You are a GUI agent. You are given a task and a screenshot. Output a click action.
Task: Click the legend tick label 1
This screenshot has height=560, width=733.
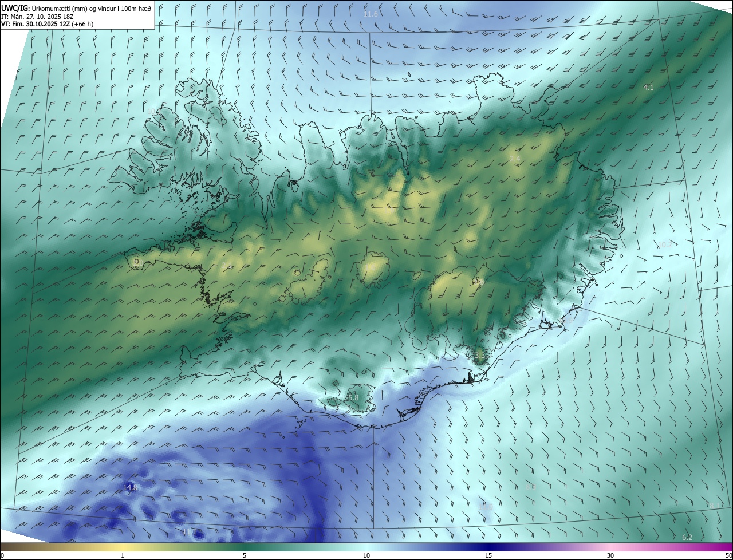(123, 555)
